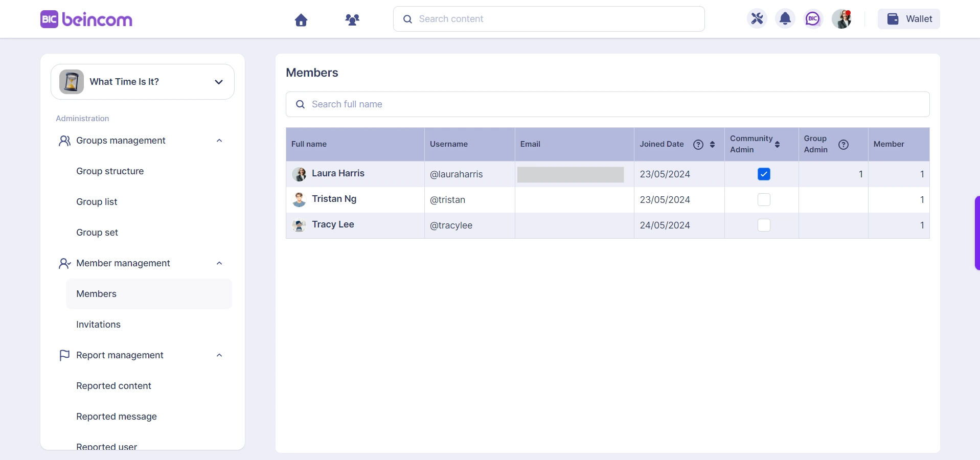Open Group list page
Viewport: 980px width, 460px height.
[97, 202]
